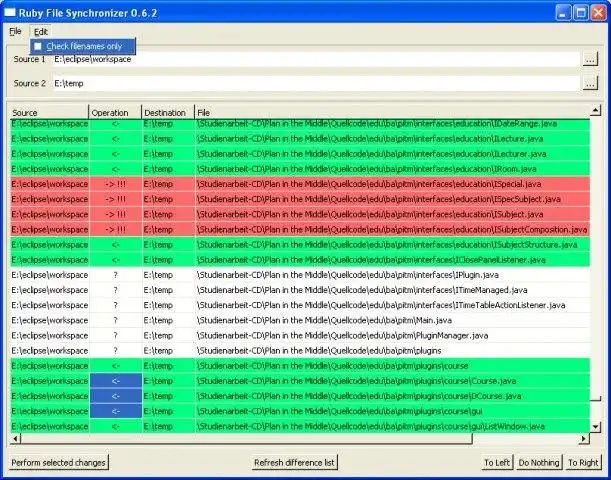Screen dimensions: 611x480
Task: Select the ISpecial.java row file path
Action: point(369,184)
